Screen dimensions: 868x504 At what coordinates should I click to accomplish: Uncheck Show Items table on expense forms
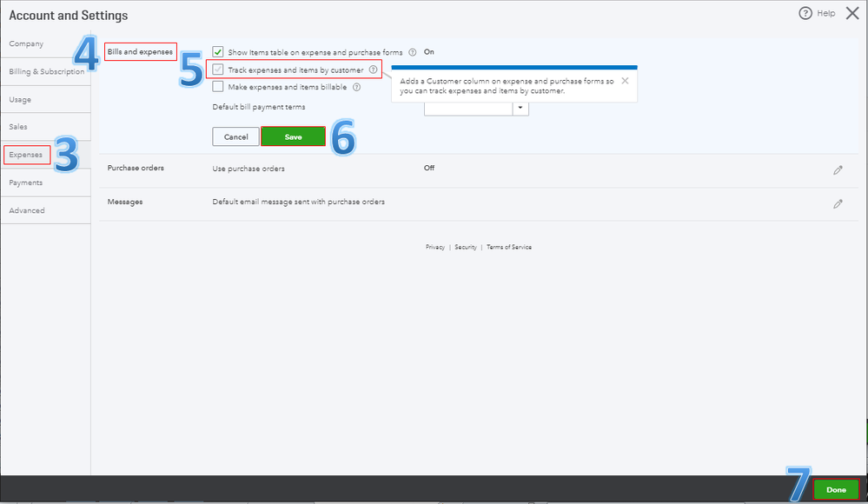click(x=217, y=51)
